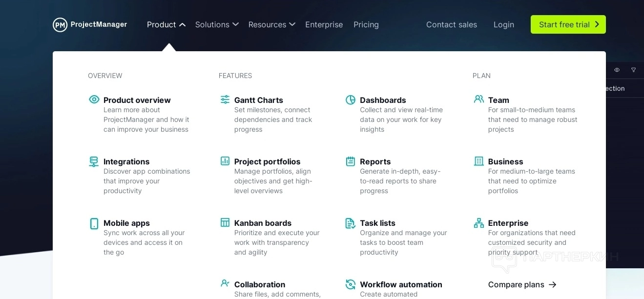
Task: Click the filter funnel icon at the right edge
Action: tap(633, 70)
